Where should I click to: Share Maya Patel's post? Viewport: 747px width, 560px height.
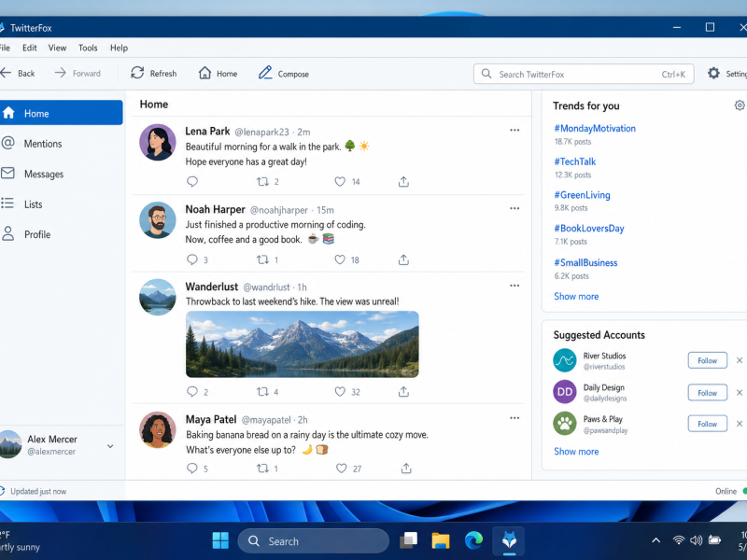[406, 469]
